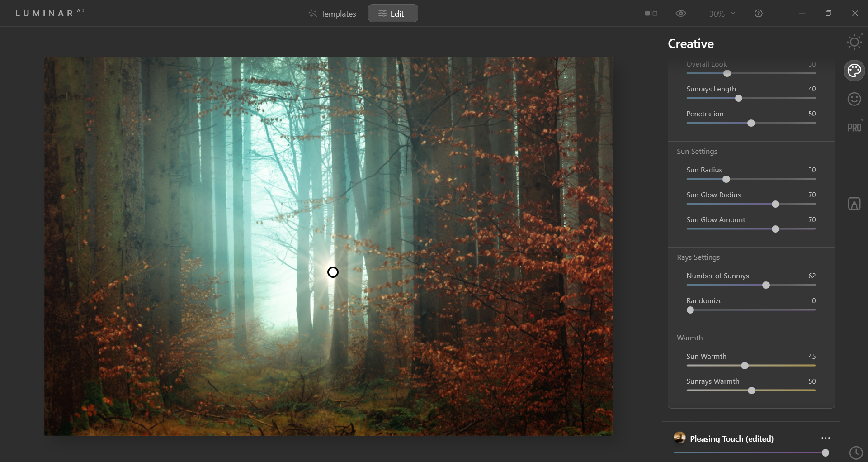Click the Sun Radius slider handle
868x462 pixels.
726,179
